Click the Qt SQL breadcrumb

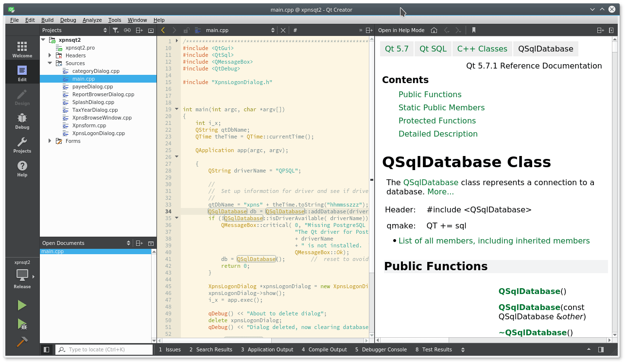pos(433,49)
